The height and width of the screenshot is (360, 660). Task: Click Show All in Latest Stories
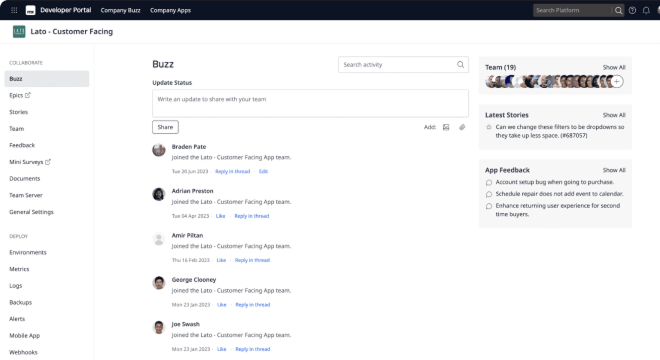(x=614, y=115)
